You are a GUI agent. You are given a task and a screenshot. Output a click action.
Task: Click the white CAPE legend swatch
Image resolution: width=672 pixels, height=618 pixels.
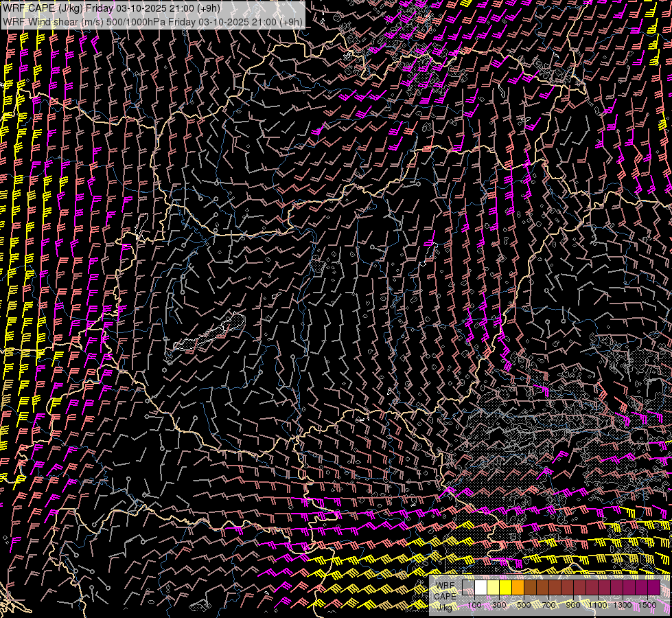(480, 588)
